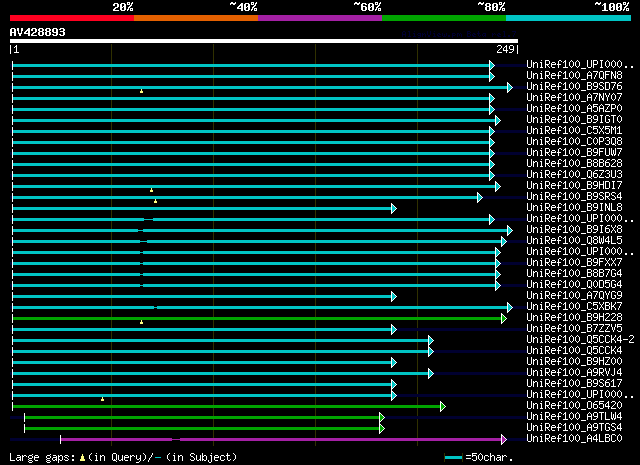The image size is (640, 465).
Task: Select the UniRef100_C5XBK7 label
Action: coord(574,307)
